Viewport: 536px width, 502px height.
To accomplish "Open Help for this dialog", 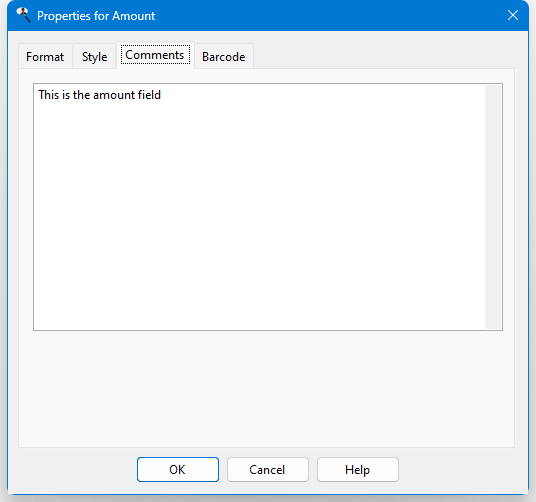I will 358,470.
